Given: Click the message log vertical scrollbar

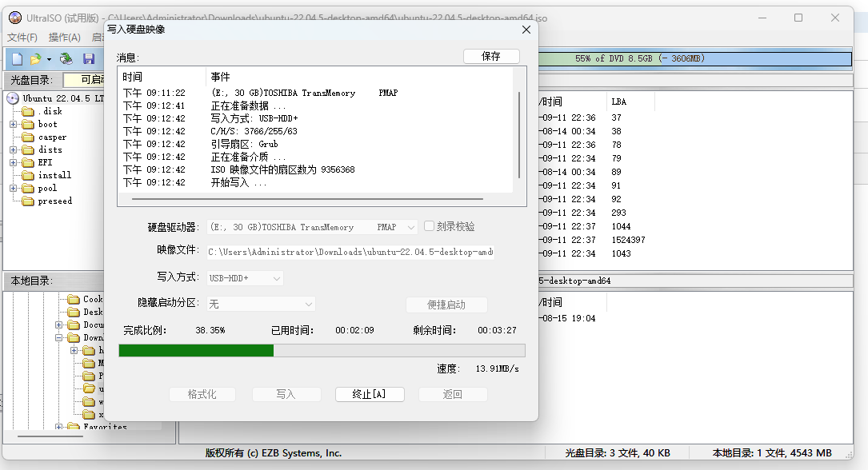Looking at the screenshot, I should pos(519,134).
